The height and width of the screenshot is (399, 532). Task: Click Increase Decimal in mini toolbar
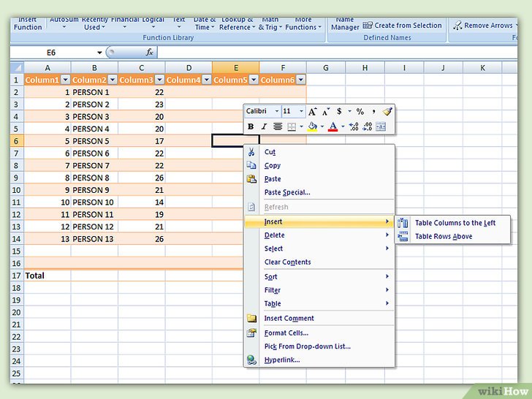coord(354,126)
